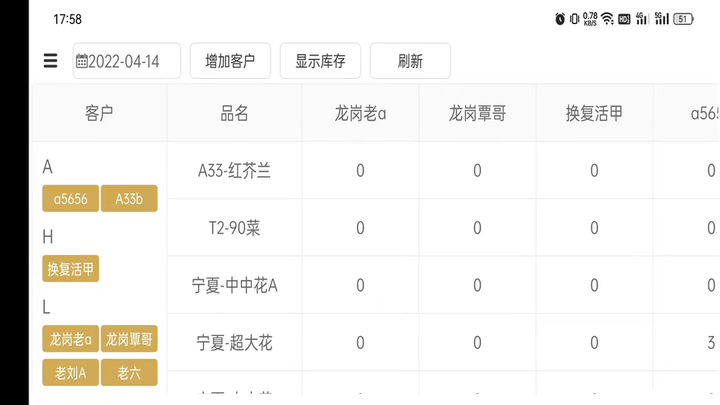Click the 龙岗老a column header

[360, 113]
